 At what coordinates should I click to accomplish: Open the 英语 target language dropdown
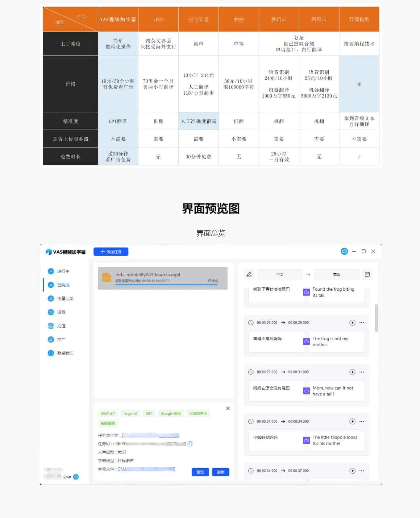pyautogui.click(x=337, y=275)
